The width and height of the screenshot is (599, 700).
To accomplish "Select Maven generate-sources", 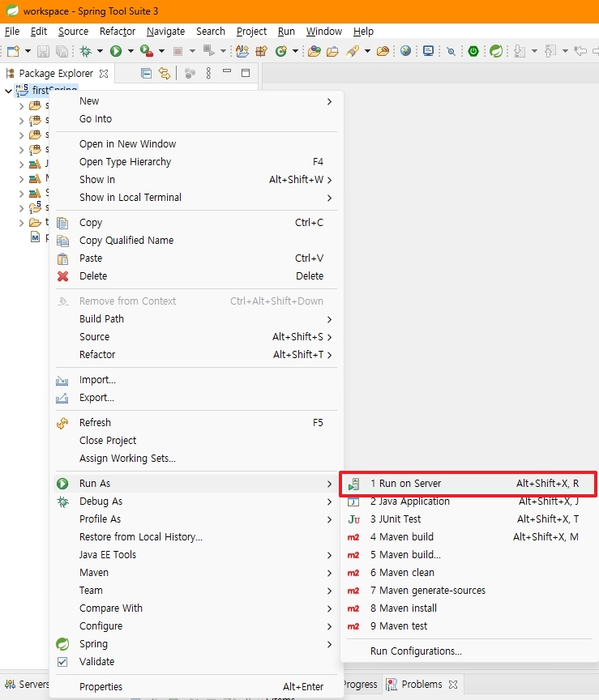I will (x=469, y=591).
